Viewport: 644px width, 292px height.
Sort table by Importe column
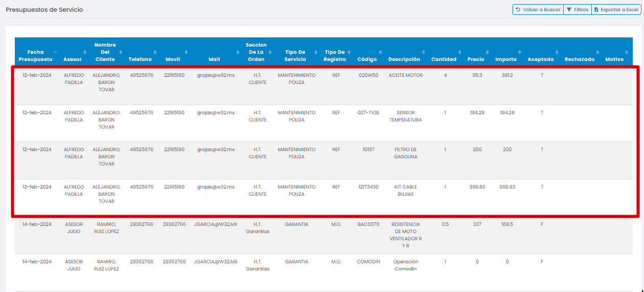pos(507,52)
